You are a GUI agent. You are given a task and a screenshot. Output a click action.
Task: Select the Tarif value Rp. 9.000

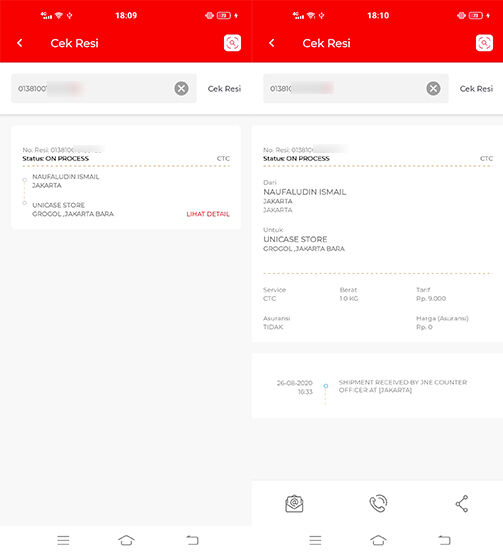coord(431,298)
